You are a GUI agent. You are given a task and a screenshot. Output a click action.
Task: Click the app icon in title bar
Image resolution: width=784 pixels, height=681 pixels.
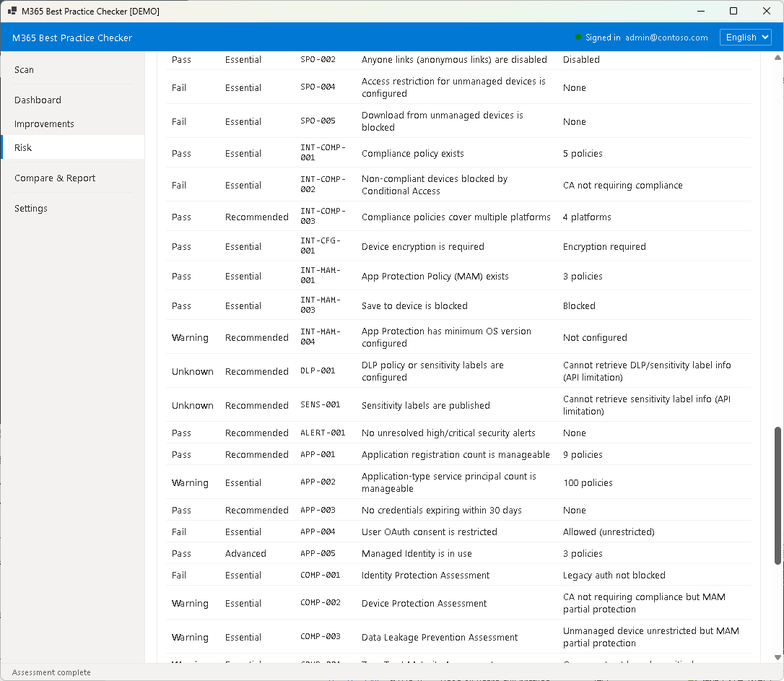click(12, 12)
